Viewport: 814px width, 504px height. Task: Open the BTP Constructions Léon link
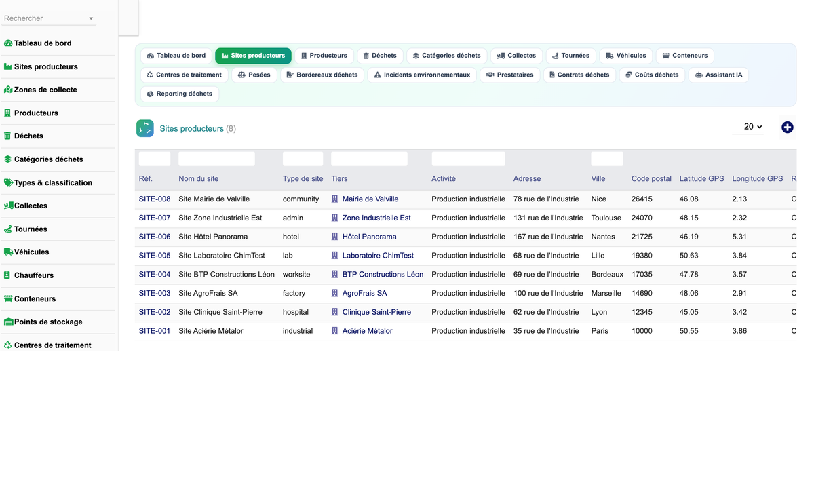pyautogui.click(x=383, y=275)
